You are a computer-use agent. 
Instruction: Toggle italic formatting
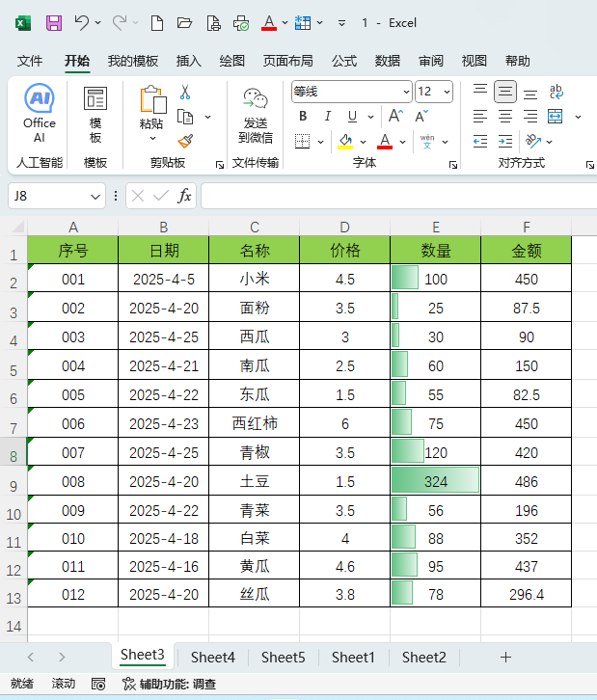(328, 116)
